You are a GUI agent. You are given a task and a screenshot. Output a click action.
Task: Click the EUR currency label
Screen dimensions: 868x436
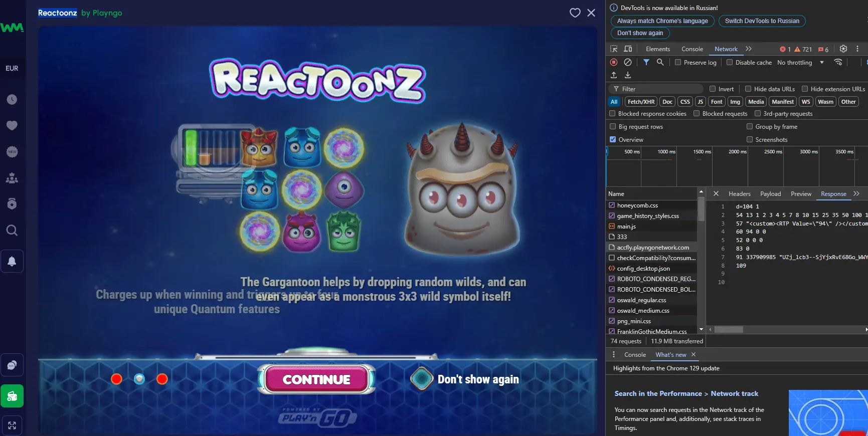(12, 68)
